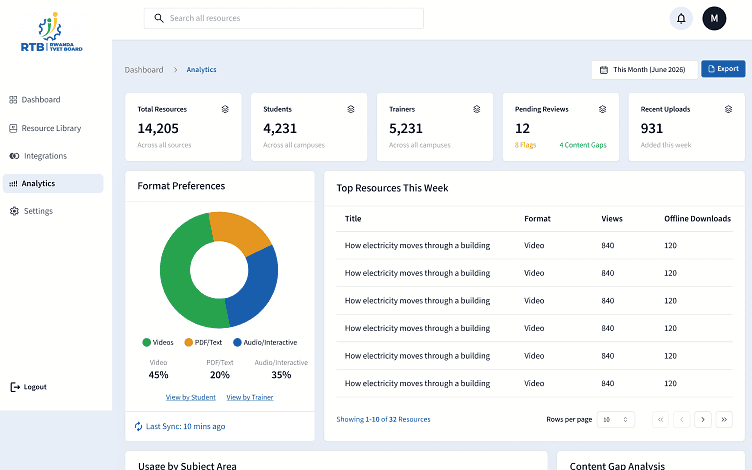Click the Last Sync refresh icon
Image resolution: width=752 pixels, height=470 pixels.
139,426
